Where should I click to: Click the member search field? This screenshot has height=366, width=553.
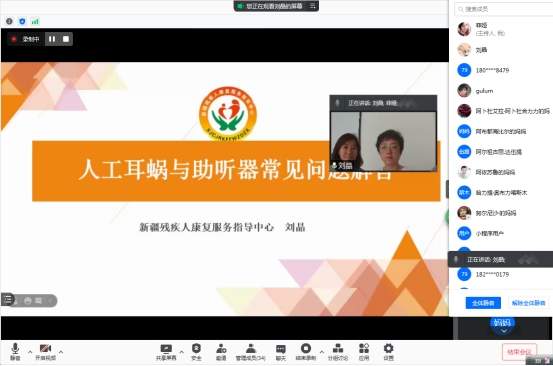[504, 9]
